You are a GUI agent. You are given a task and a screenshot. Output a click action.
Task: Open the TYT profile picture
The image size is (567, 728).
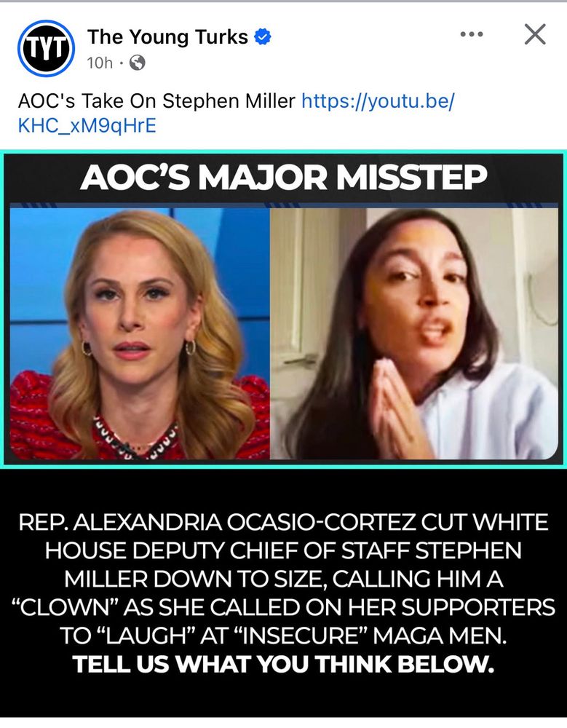tap(46, 48)
